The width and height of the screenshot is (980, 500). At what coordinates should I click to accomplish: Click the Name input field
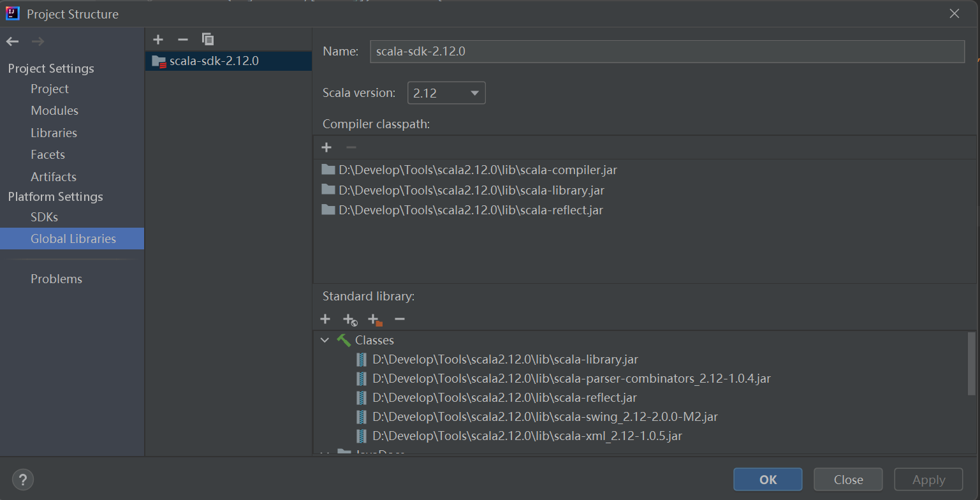pos(667,52)
